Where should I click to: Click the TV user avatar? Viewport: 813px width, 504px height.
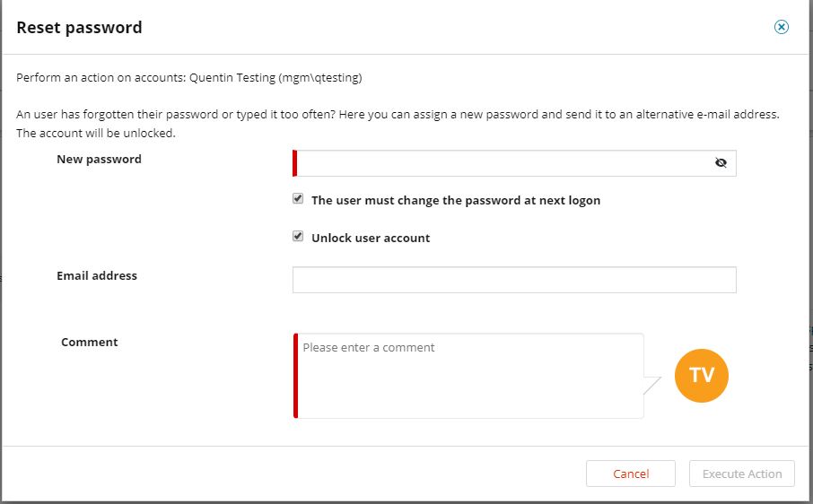click(702, 375)
